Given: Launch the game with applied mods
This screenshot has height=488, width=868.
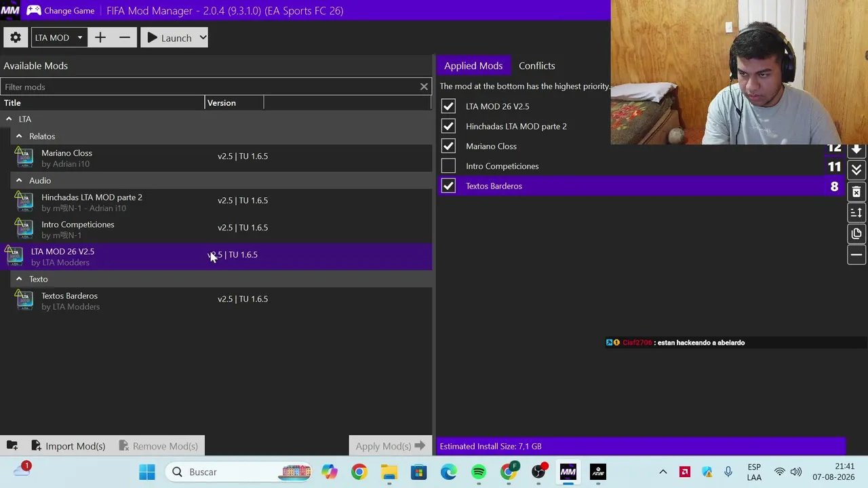Looking at the screenshot, I should [170, 38].
